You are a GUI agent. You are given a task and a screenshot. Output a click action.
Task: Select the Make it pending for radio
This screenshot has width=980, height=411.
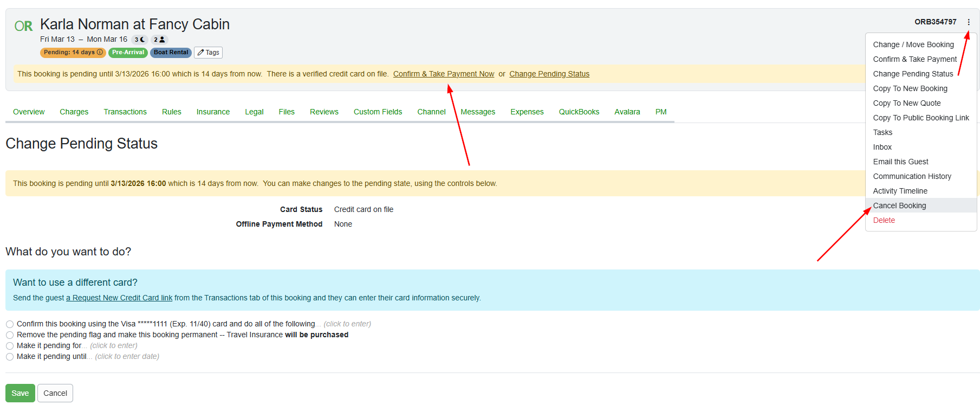[x=10, y=346]
